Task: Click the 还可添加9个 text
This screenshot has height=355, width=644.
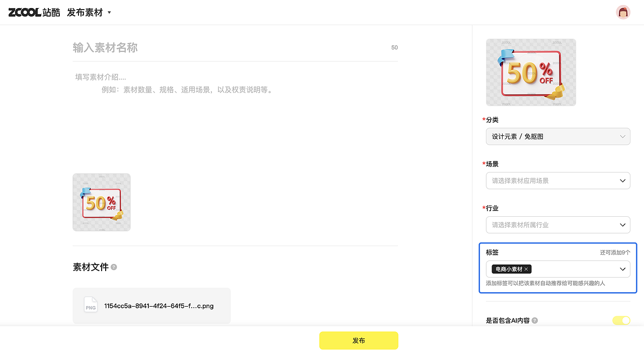Action: [x=615, y=252]
